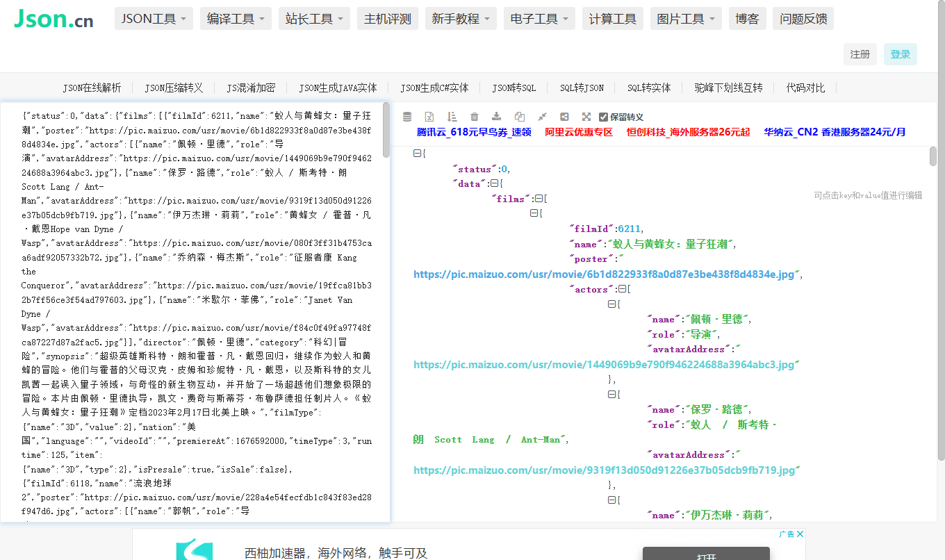Click the status value 0
This screenshot has width=945, height=560.
tap(505, 169)
